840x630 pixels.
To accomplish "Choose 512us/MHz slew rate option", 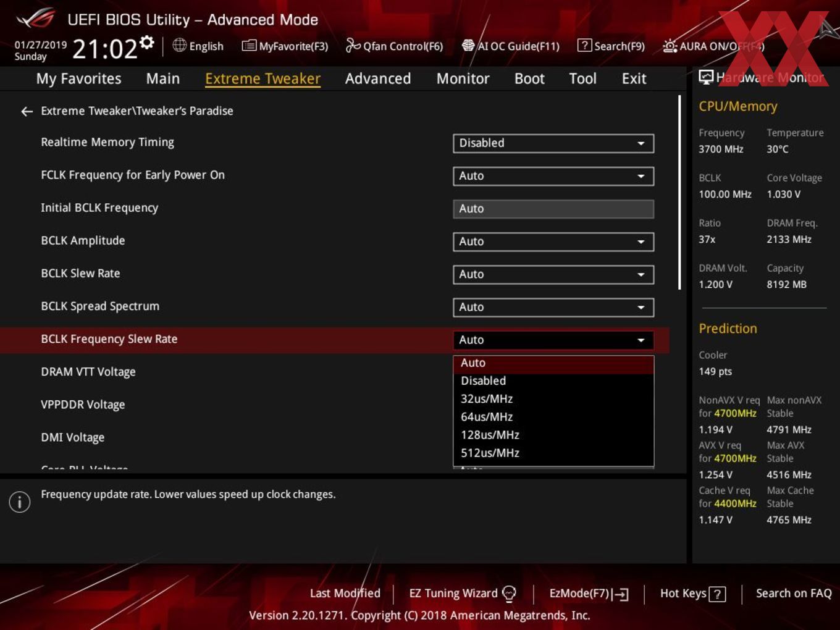I will pyautogui.click(x=553, y=453).
